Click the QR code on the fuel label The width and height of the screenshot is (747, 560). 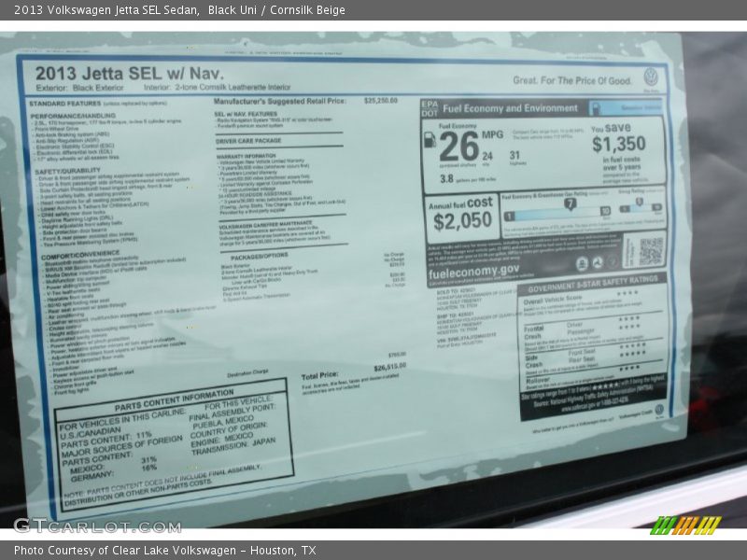tap(651, 249)
